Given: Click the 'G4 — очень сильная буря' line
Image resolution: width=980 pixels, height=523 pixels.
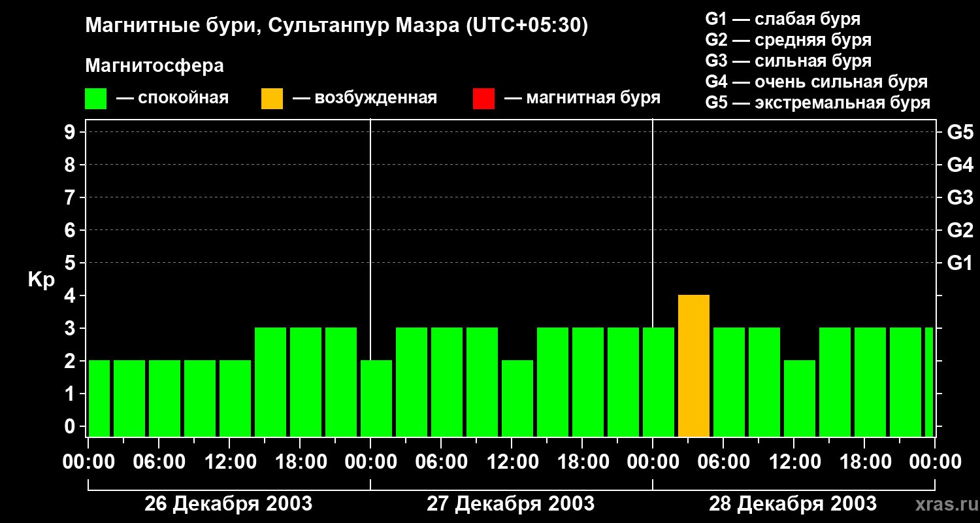Looking at the screenshot, I should 817,82.
